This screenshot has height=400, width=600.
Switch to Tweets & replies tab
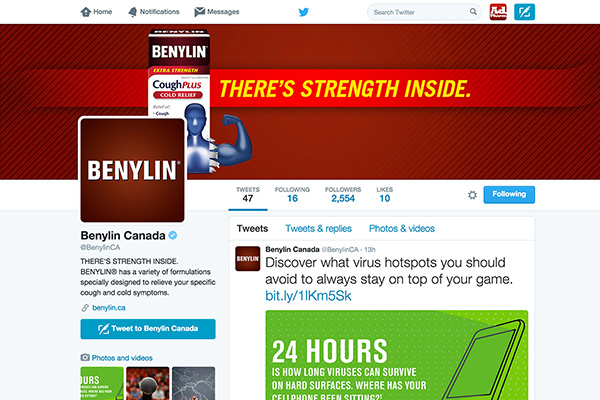pos(318,229)
